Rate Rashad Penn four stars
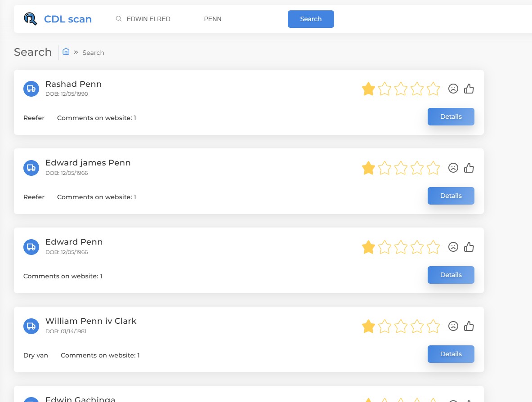This screenshot has height=402, width=532. click(x=417, y=89)
